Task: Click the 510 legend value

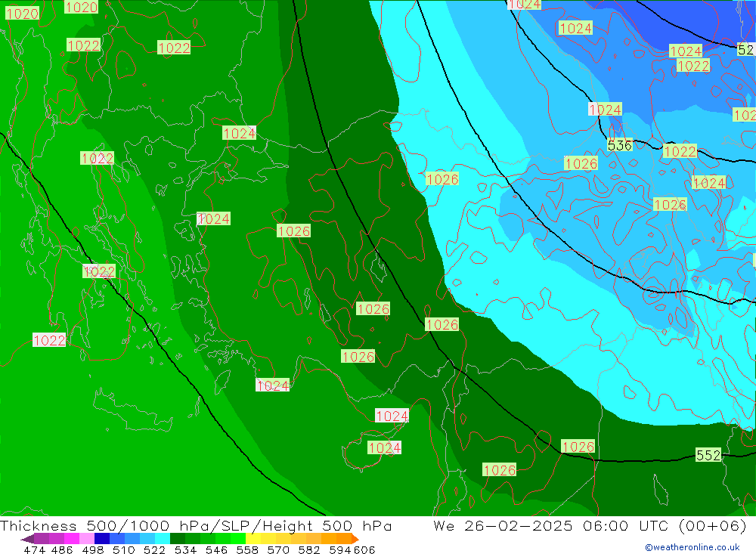Action: click(x=124, y=549)
